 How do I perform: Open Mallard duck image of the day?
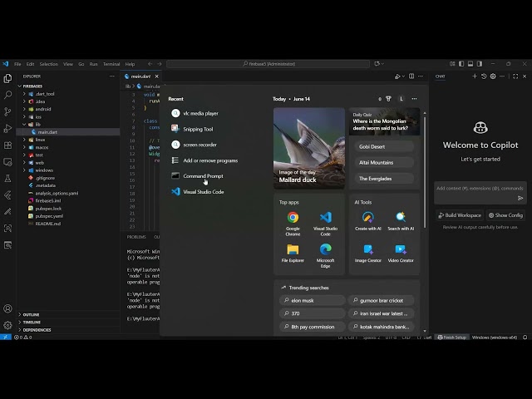(309, 148)
